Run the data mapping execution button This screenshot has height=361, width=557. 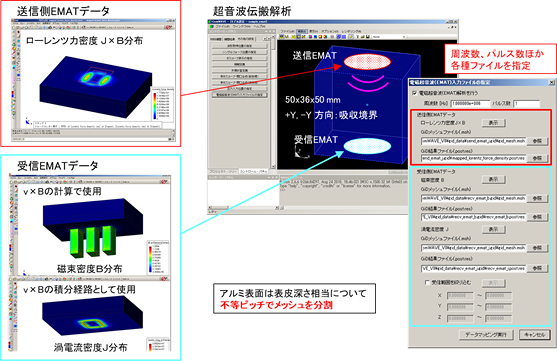(x=486, y=335)
